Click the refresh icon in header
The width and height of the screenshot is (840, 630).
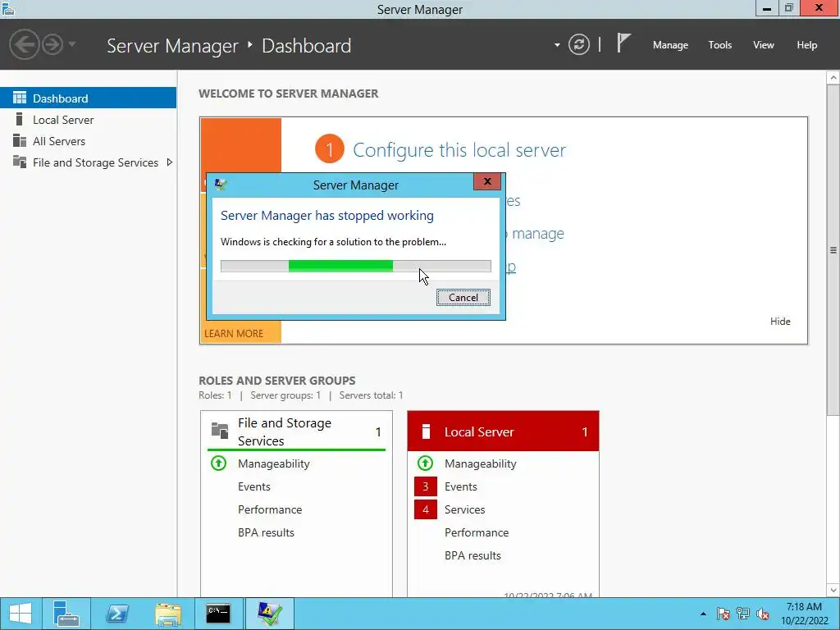tap(578, 44)
